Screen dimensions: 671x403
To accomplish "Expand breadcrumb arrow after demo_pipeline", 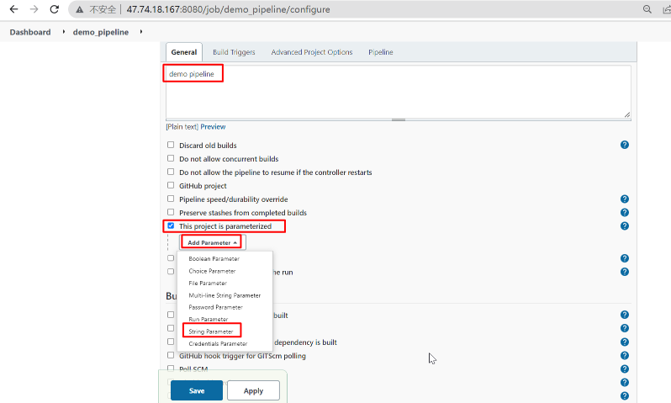I will point(141,32).
